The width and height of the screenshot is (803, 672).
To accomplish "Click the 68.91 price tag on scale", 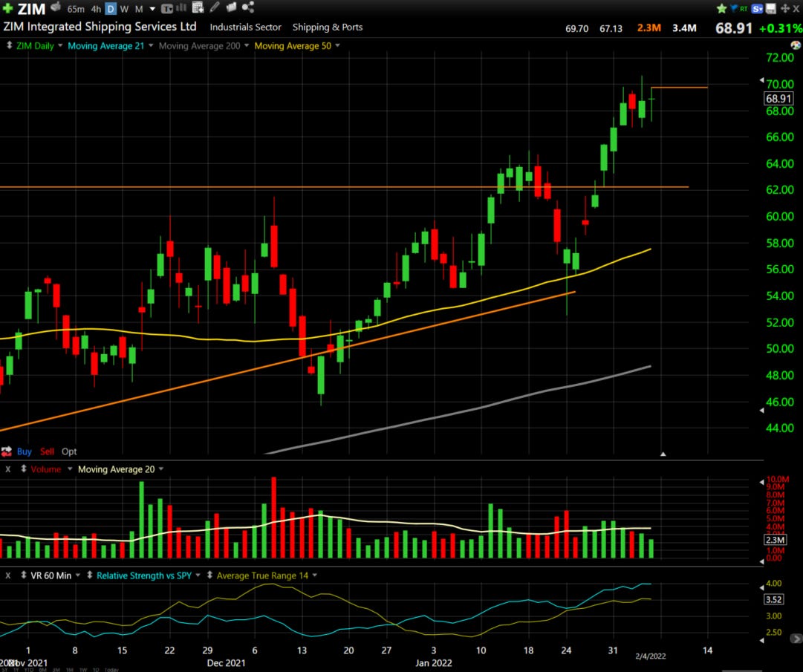I will click(778, 98).
